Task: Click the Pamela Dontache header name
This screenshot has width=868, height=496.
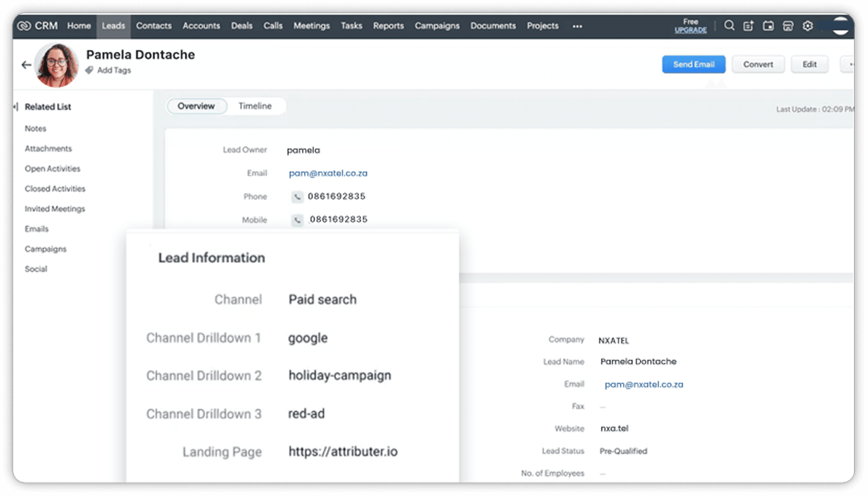Action: (141, 55)
